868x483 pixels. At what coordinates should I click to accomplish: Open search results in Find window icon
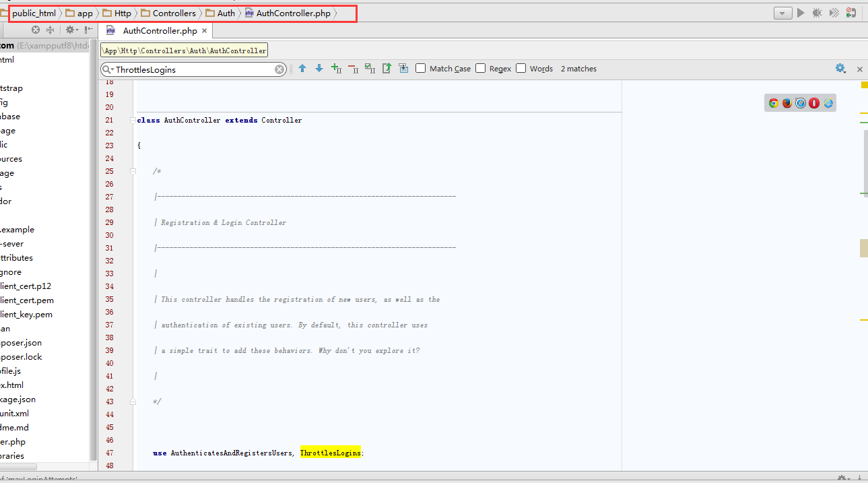pos(387,68)
